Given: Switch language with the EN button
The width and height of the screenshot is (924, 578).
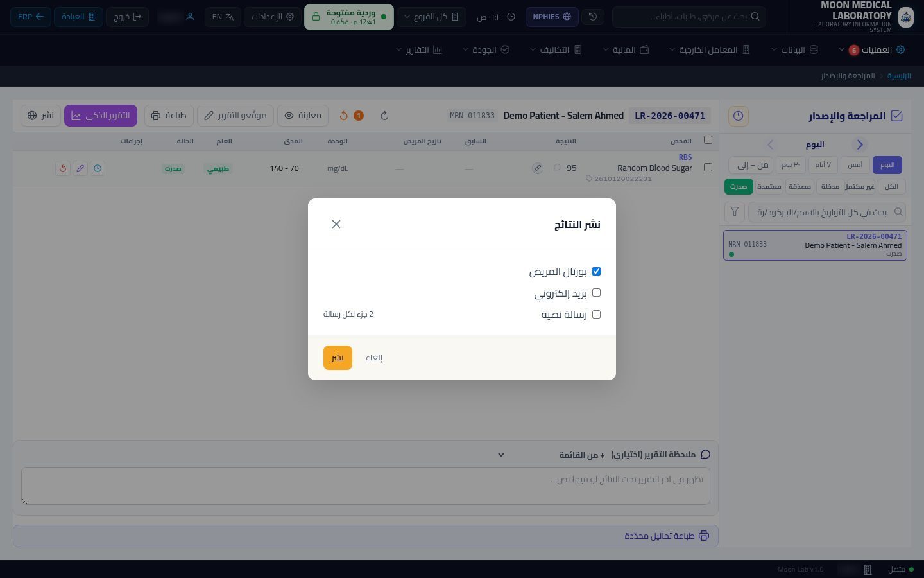Looking at the screenshot, I should [x=223, y=17].
